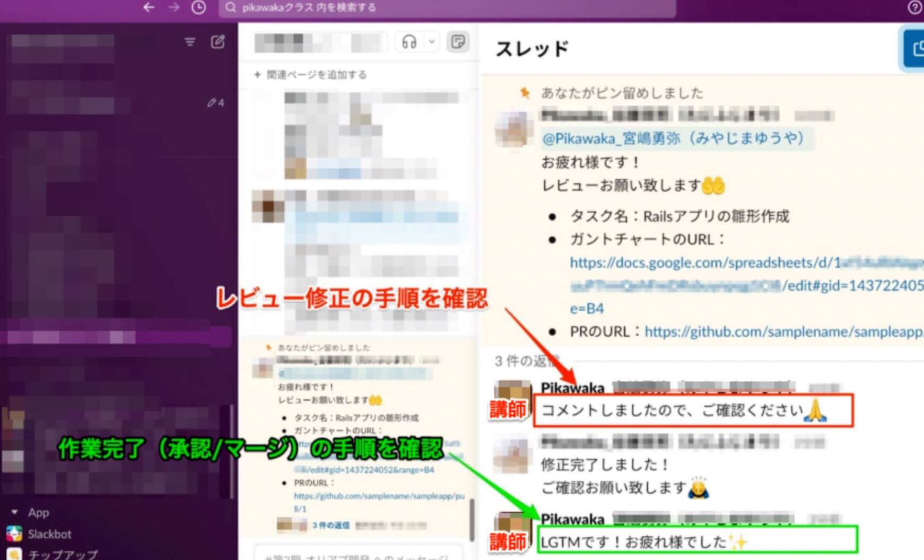The image size is (924, 560).
Task: Collapse the App section triangle
Action: pos(14,512)
